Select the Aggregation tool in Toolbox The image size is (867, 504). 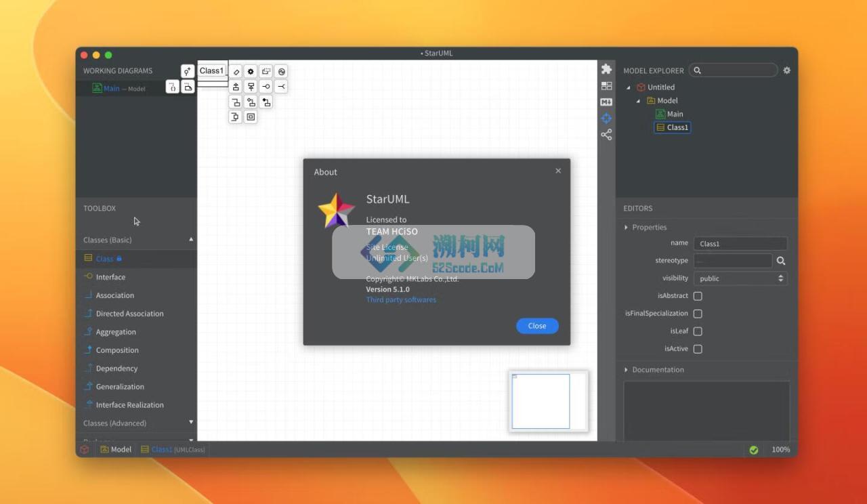tap(136, 332)
